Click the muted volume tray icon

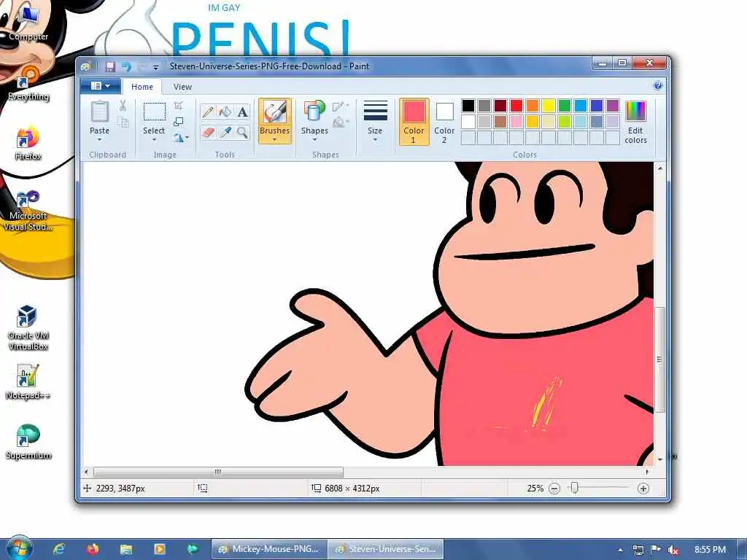[x=673, y=550]
